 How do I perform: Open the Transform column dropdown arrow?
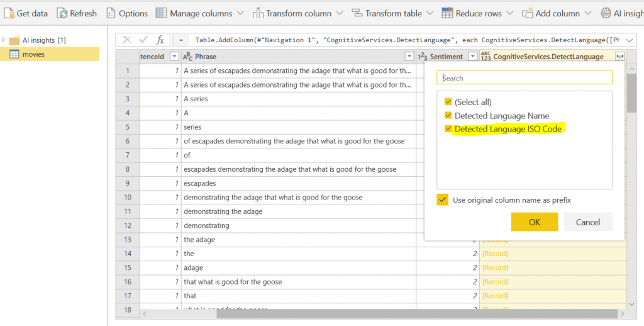point(339,13)
